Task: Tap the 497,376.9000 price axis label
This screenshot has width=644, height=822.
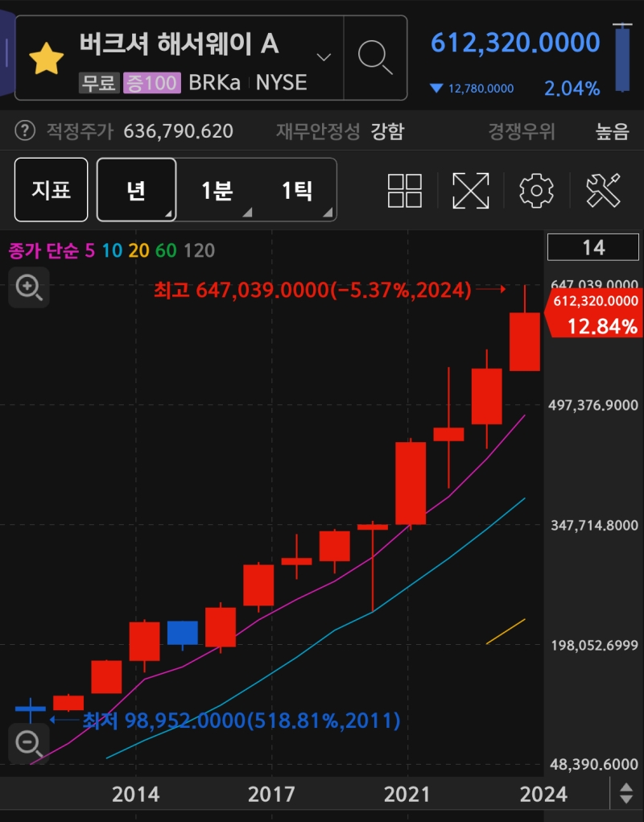Action: (x=593, y=405)
